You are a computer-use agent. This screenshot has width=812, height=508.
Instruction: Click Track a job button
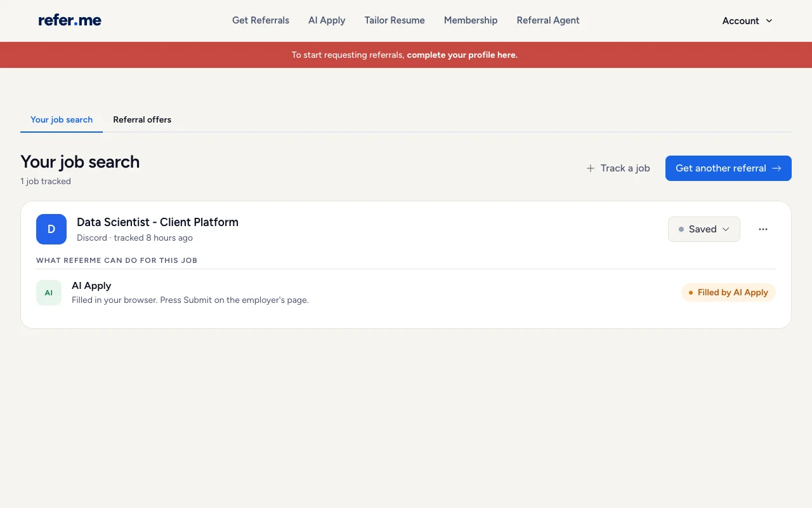(618, 168)
